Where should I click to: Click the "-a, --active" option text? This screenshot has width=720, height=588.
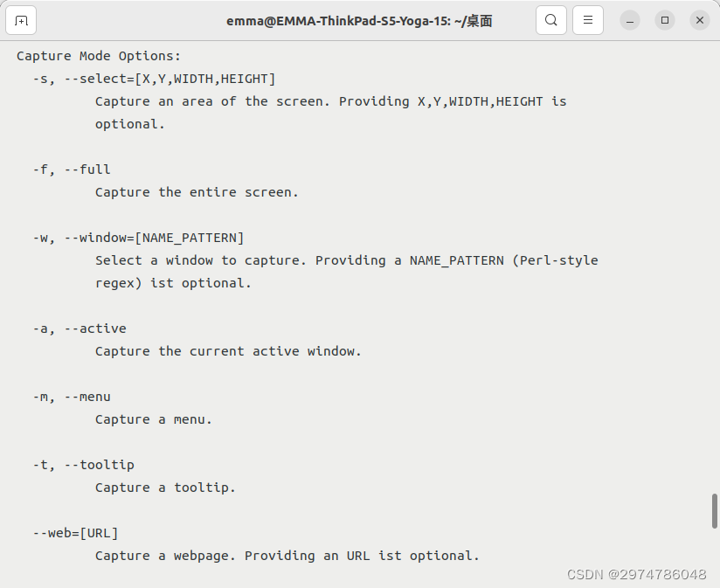tap(80, 329)
